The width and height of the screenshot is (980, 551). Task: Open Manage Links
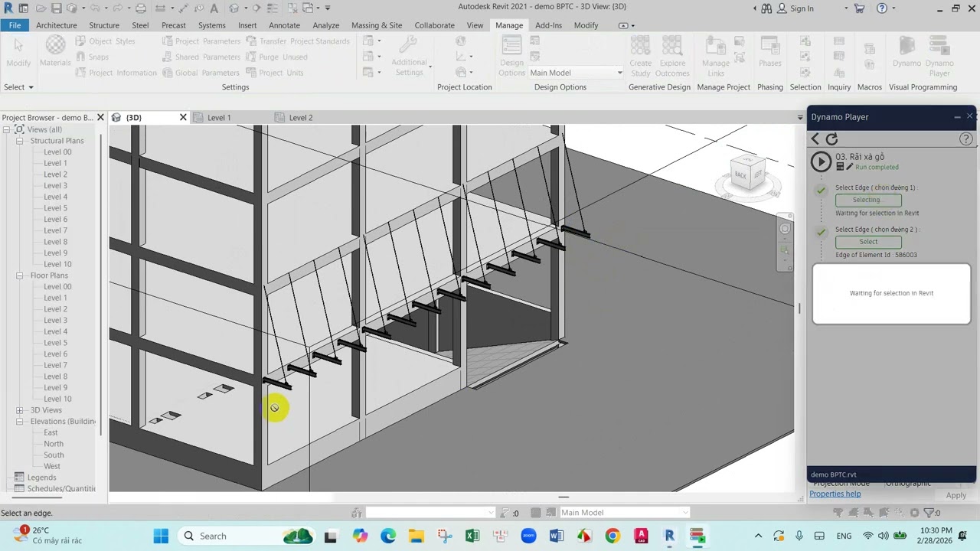(x=716, y=57)
